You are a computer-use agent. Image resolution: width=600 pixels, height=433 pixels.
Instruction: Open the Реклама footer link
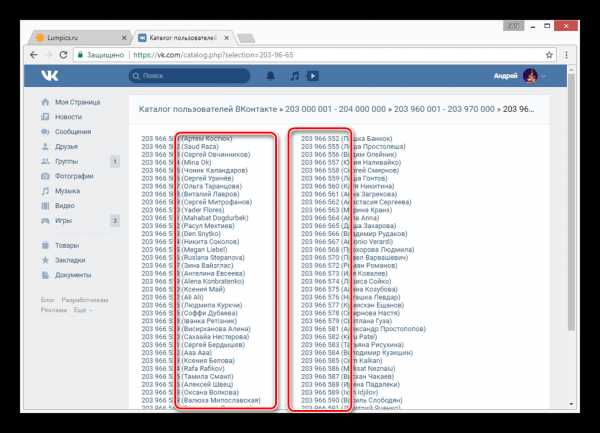click(54, 310)
